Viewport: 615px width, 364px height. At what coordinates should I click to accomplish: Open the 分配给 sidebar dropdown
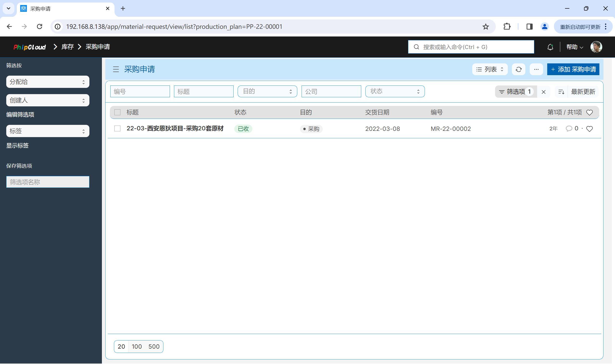(48, 82)
